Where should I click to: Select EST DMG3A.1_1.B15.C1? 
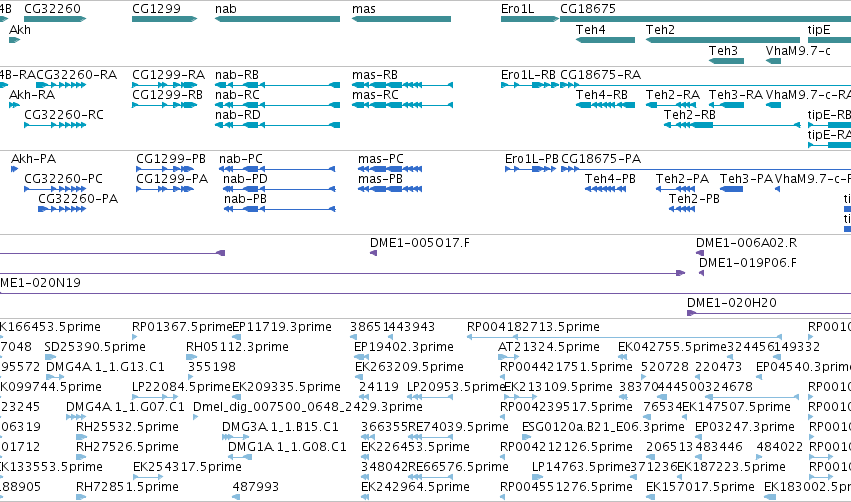point(280,428)
